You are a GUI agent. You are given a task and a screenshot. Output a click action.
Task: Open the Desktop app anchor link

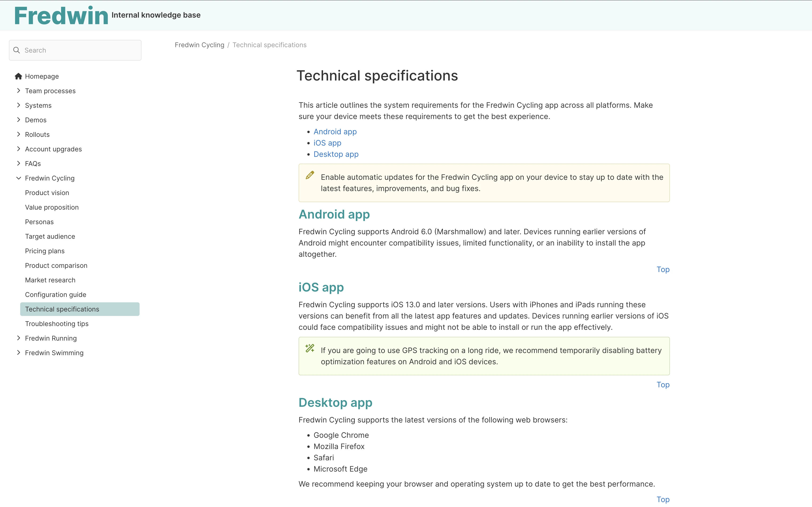pos(336,154)
